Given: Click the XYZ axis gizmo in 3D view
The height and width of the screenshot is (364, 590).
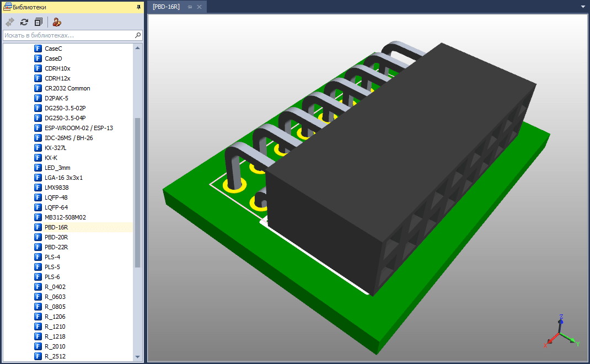Looking at the screenshot, I should coord(561,331).
